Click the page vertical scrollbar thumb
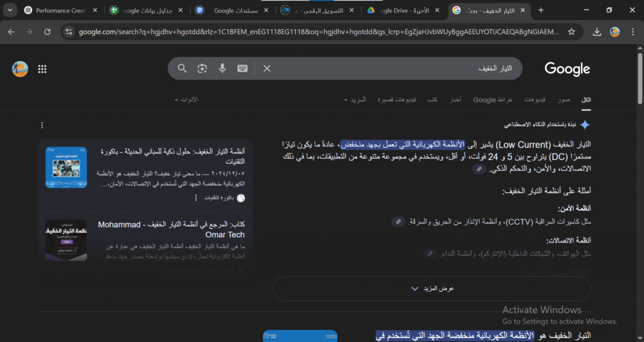 coord(640,78)
